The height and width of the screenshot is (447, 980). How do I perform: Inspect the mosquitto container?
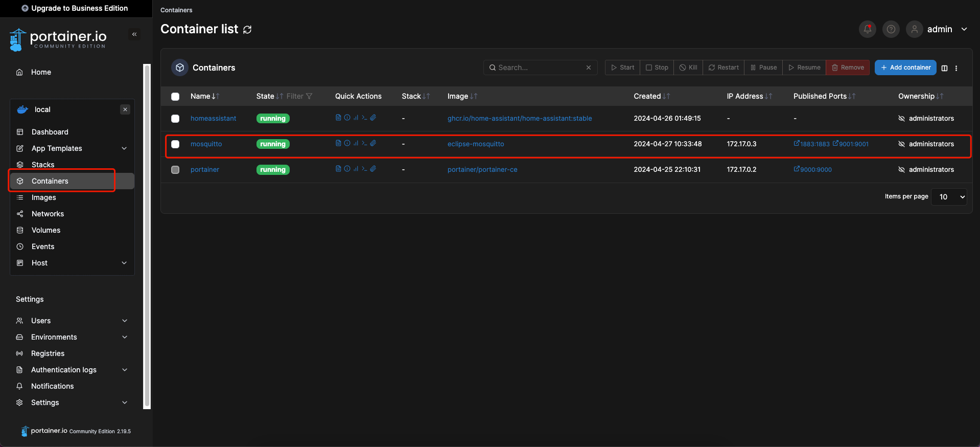(347, 143)
